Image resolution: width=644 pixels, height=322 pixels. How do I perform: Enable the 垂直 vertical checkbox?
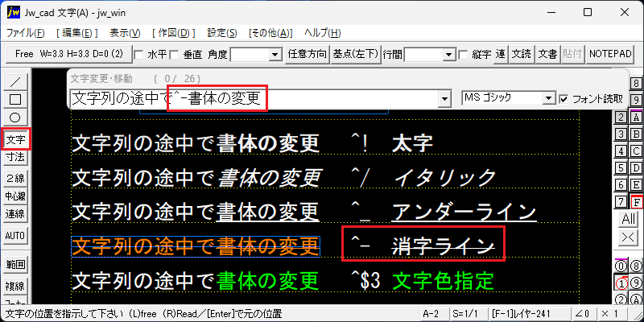coord(174,54)
